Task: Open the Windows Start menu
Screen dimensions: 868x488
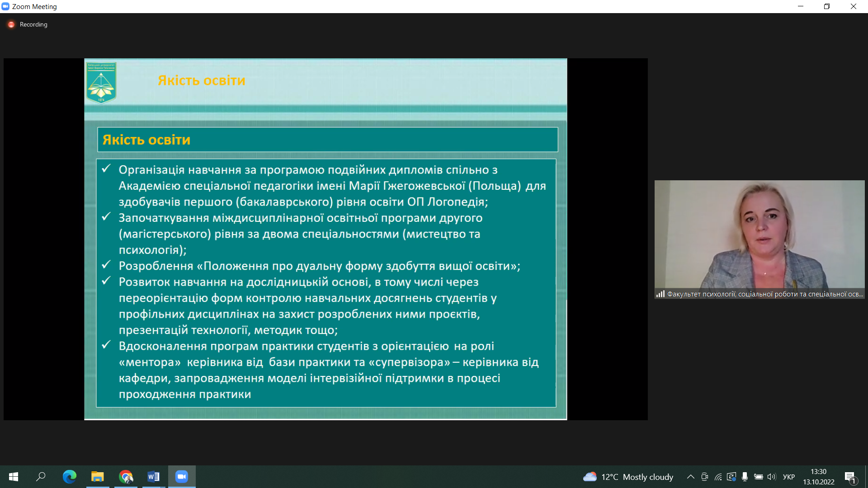Action: point(14,477)
